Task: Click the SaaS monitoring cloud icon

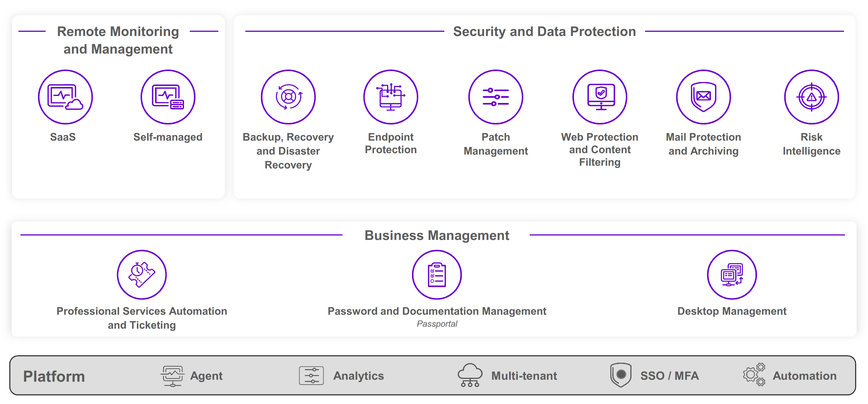Action: point(65,97)
